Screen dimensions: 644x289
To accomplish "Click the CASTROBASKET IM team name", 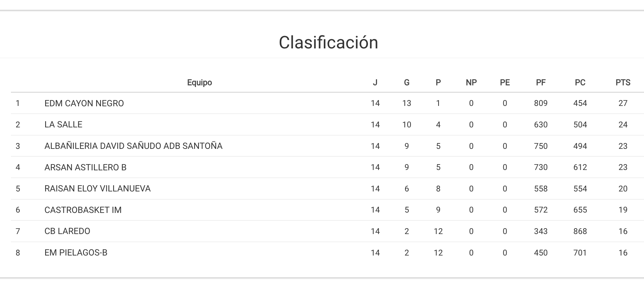I will [83, 210].
